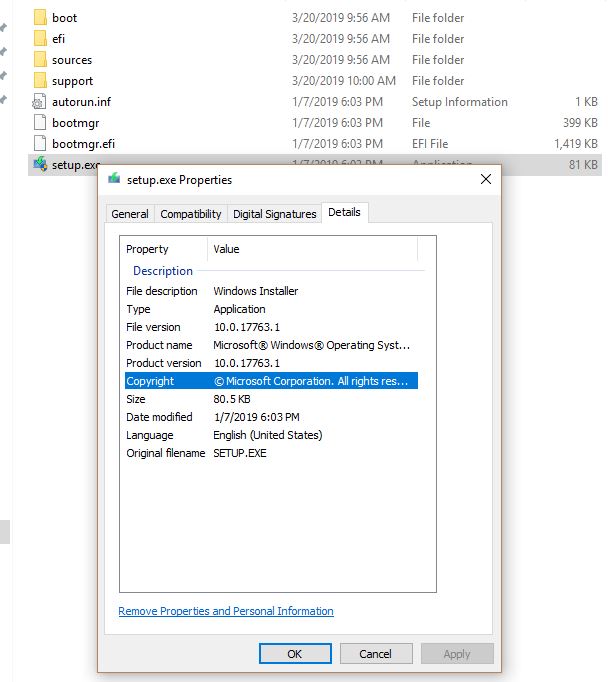Select the Date modified row
The width and height of the screenshot is (608, 682).
click(271, 417)
